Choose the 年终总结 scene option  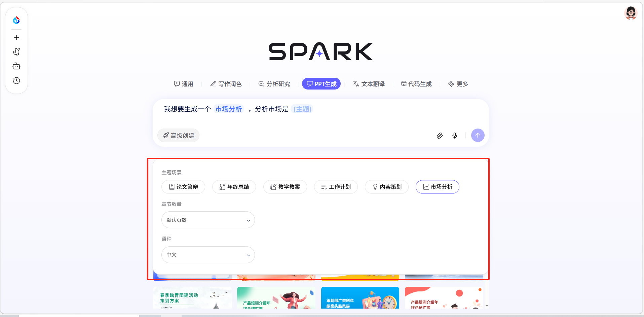point(234,187)
